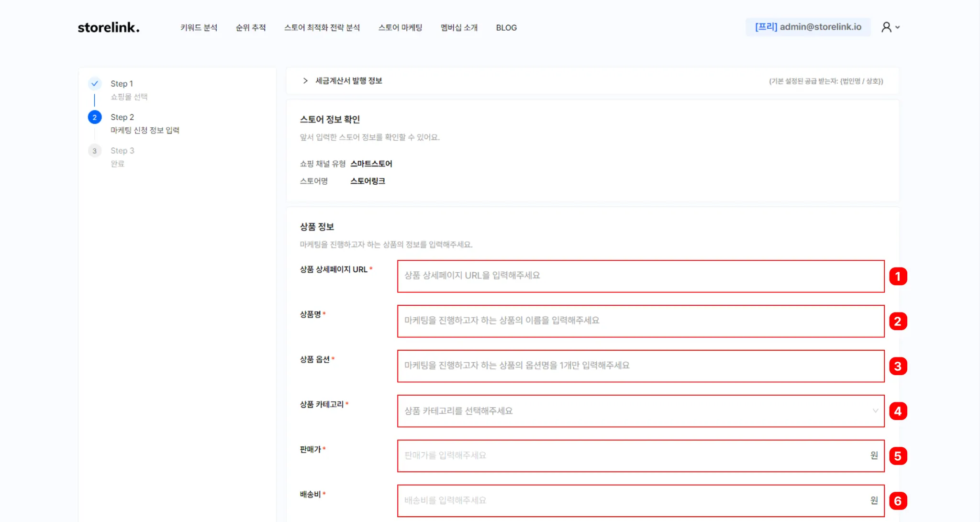
Task: Open the 상품 카테고리 dropdown
Action: pos(640,411)
